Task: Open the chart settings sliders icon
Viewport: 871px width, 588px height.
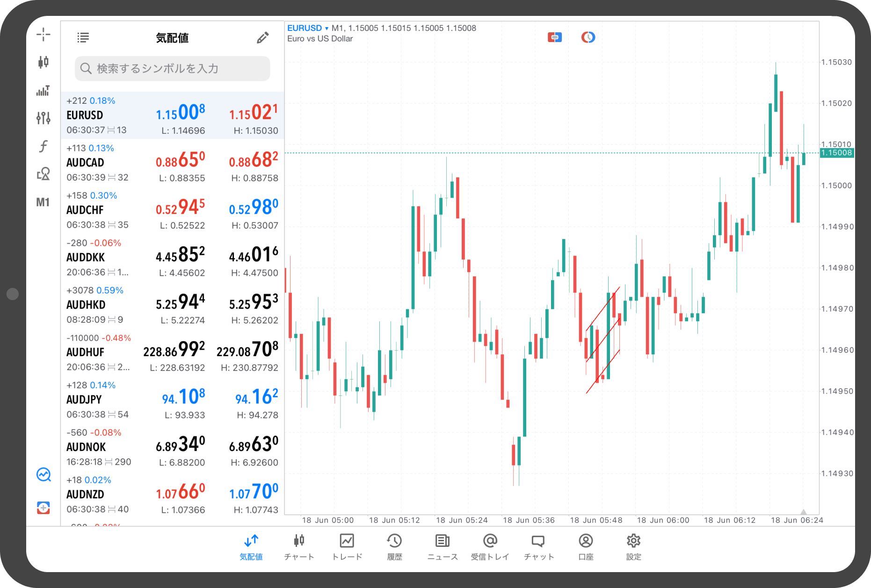Action: click(43, 118)
